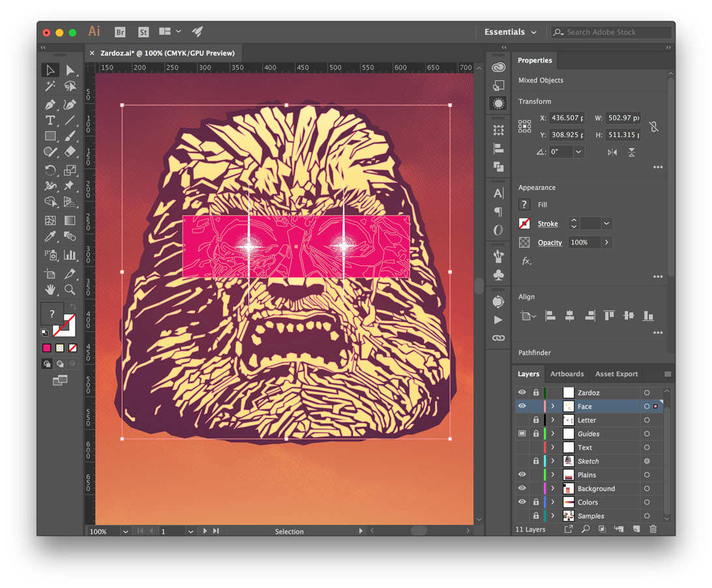Select the Rectangle tool
This screenshot has height=588, width=712.
click(x=50, y=136)
